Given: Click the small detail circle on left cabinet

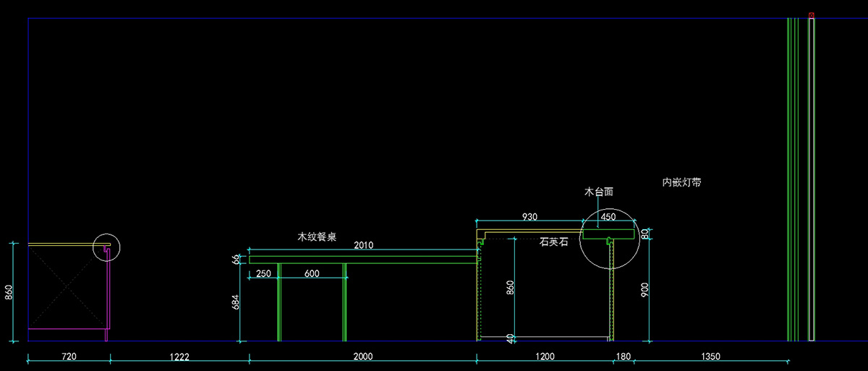Looking at the screenshot, I should coord(107,247).
